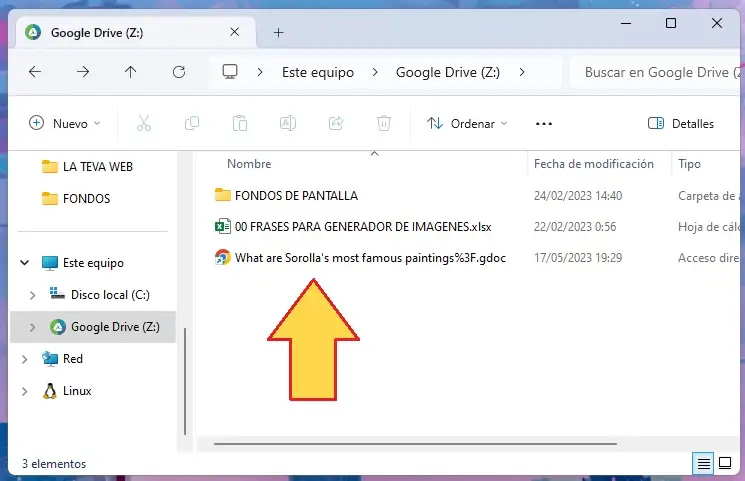Screen dimensions: 745x481
Task: Select the Google Drive (Z:) tab
Action: [135, 32]
